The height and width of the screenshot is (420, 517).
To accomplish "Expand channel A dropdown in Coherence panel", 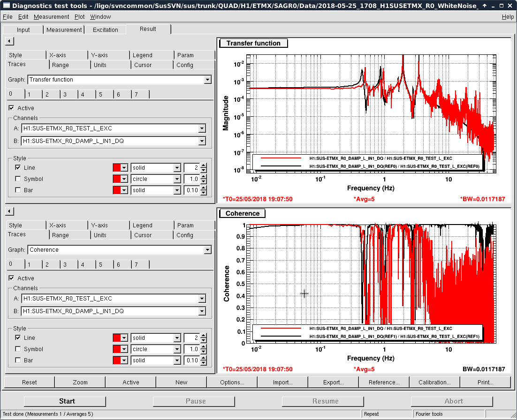I will click(x=202, y=299).
